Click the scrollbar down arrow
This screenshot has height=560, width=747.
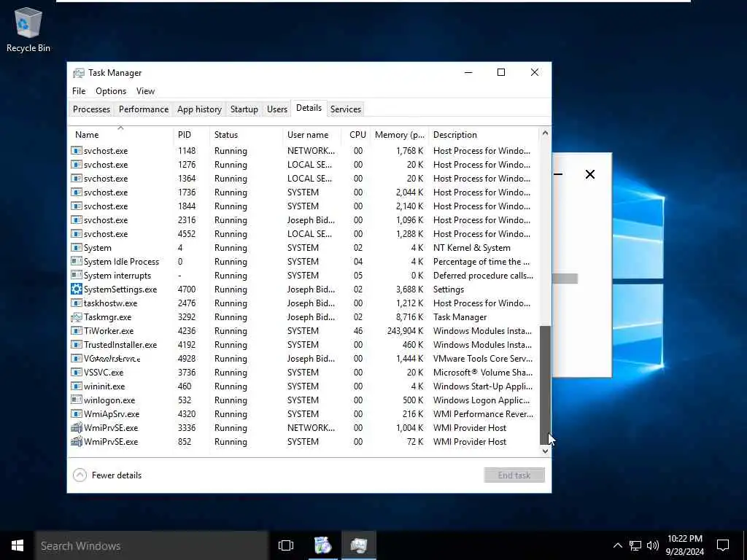[546, 451]
